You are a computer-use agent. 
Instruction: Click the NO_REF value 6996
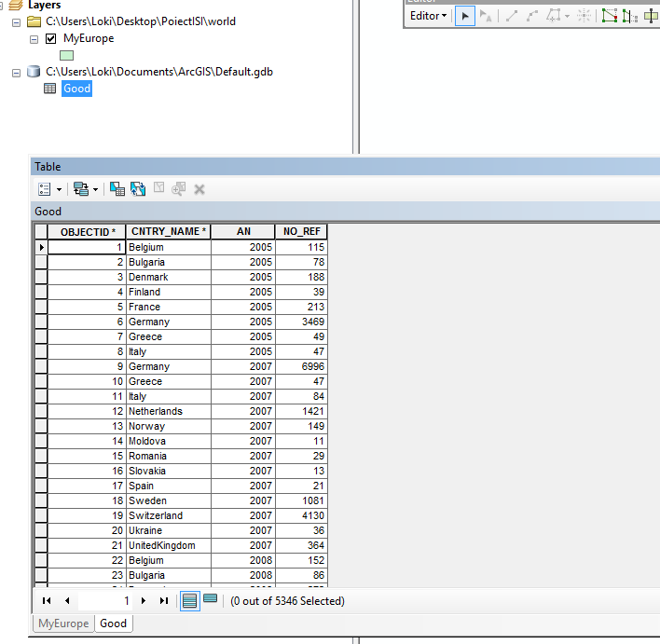click(x=301, y=366)
